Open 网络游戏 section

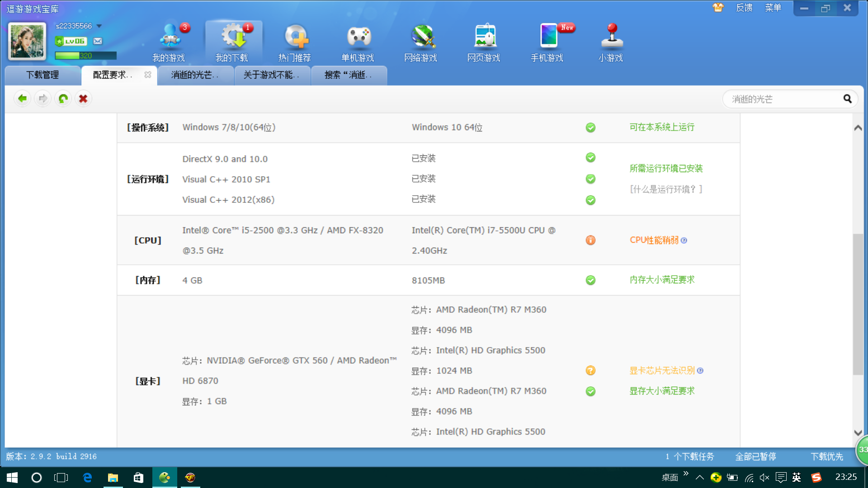(421, 43)
